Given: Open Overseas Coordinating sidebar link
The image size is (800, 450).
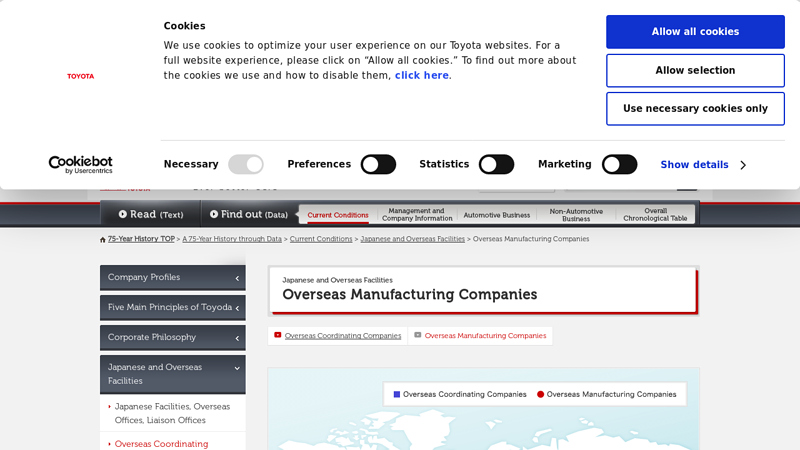Looking at the screenshot, I should pyautogui.click(x=161, y=444).
